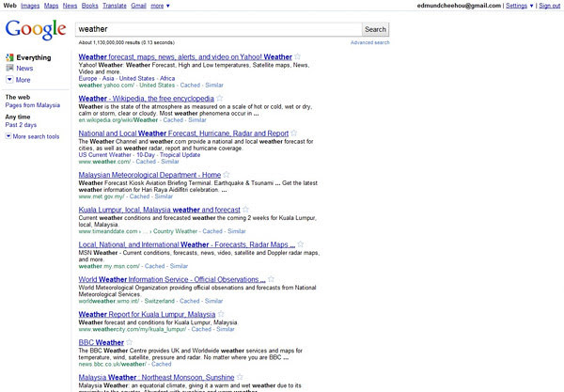
Task: Go to the Google logo homepage
Action: (36, 30)
